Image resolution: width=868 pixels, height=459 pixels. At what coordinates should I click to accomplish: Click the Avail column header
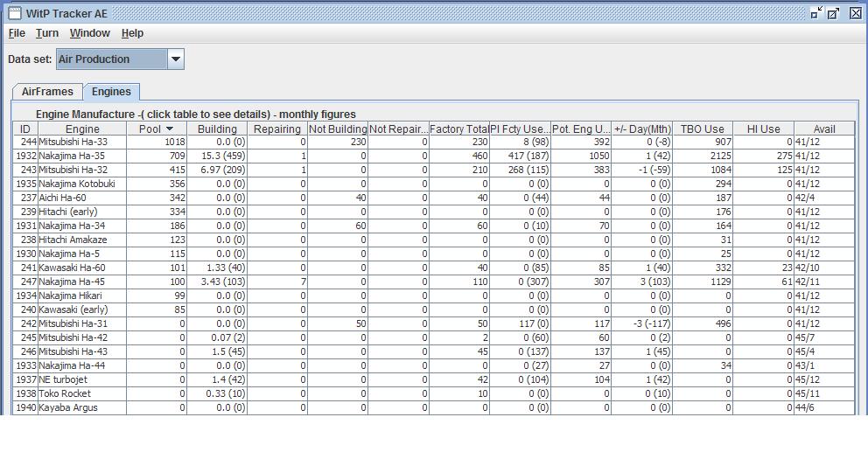(823, 129)
